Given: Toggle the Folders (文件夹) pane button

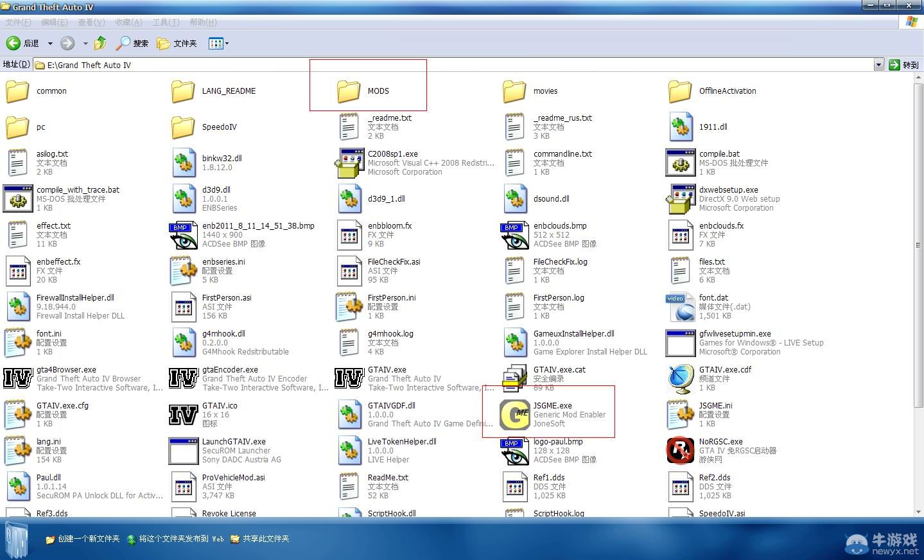Looking at the screenshot, I should point(177,43).
